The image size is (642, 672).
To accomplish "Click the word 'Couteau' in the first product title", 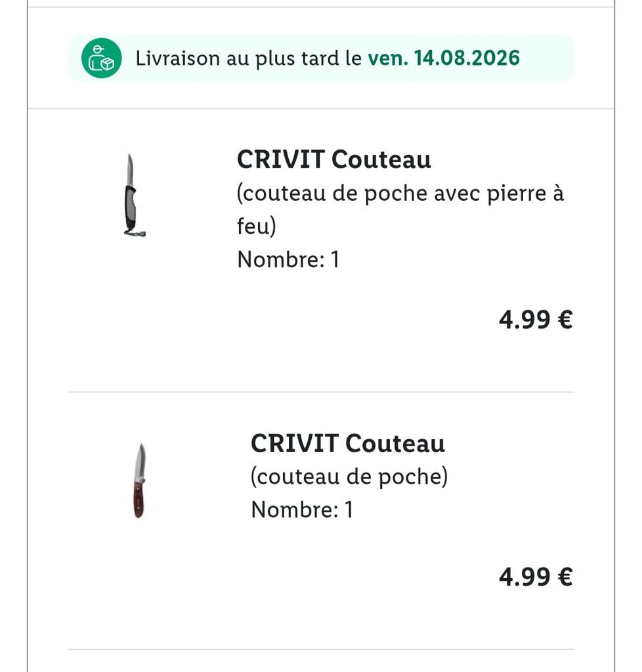I will 381,159.
